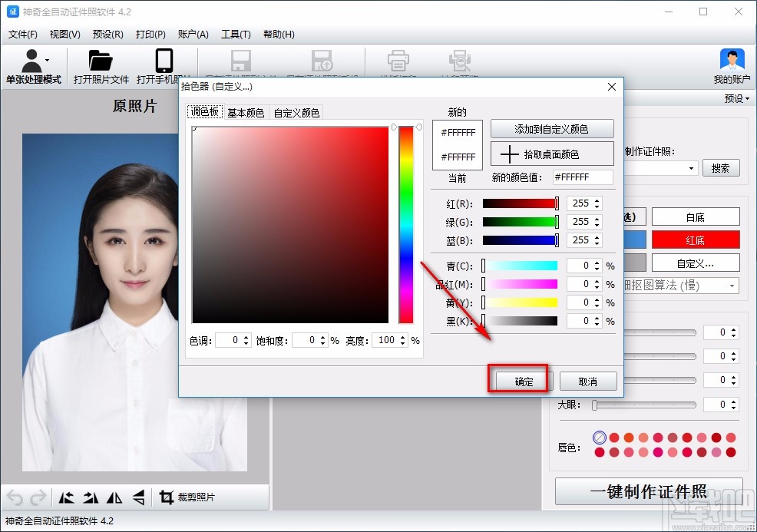Click in the hex color value field

pos(582,177)
